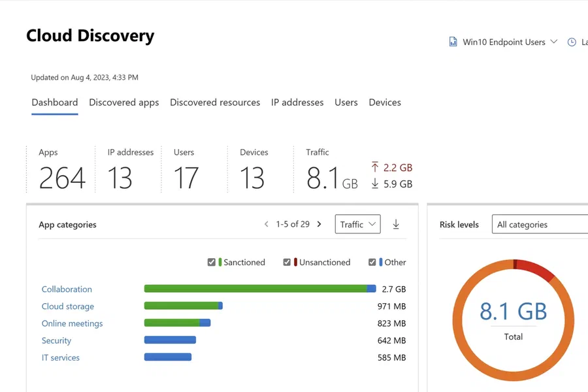
Task: Click the Devices count value
Action: coord(252,178)
